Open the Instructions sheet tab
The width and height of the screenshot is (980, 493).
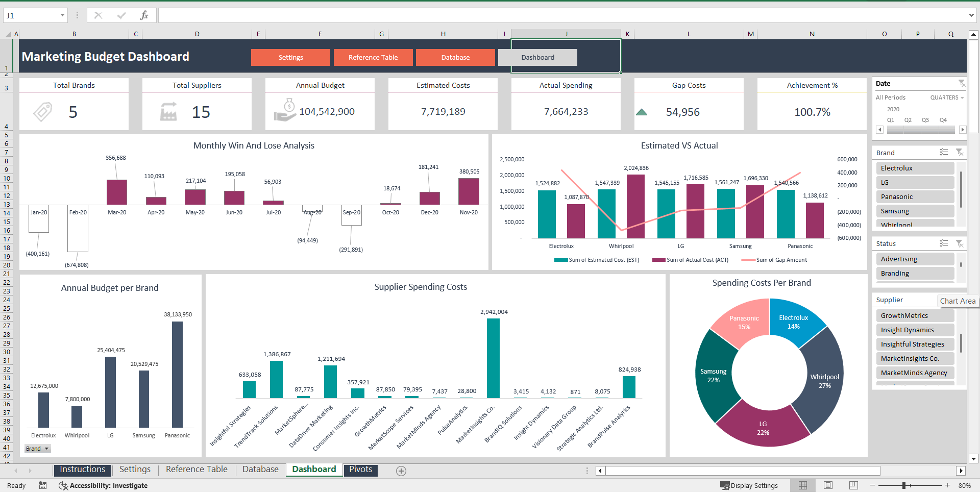(x=82, y=470)
